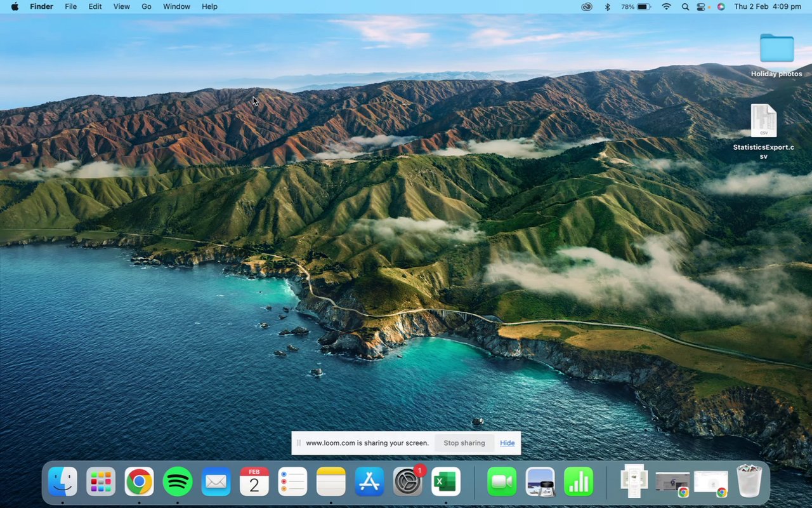812x508 pixels.
Task: Open the Go menu
Action: [x=147, y=6]
